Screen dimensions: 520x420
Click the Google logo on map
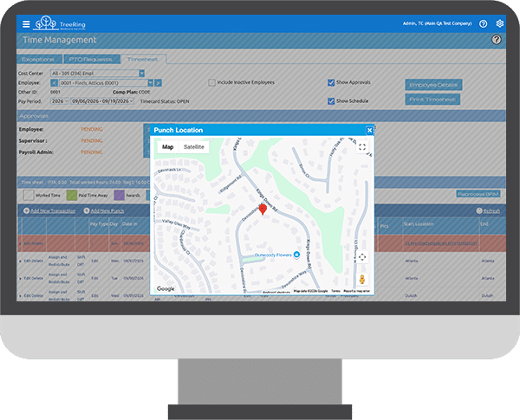point(166,288)
